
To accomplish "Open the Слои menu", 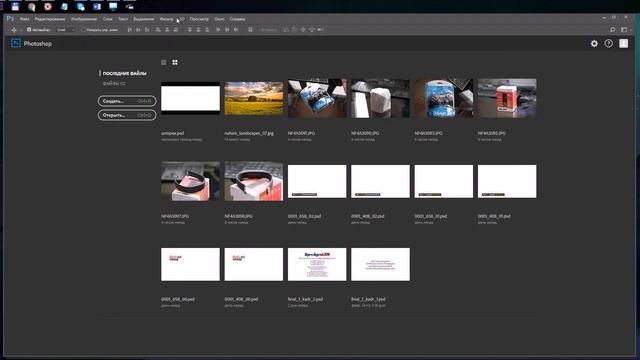I will click(x=107, y=19).
